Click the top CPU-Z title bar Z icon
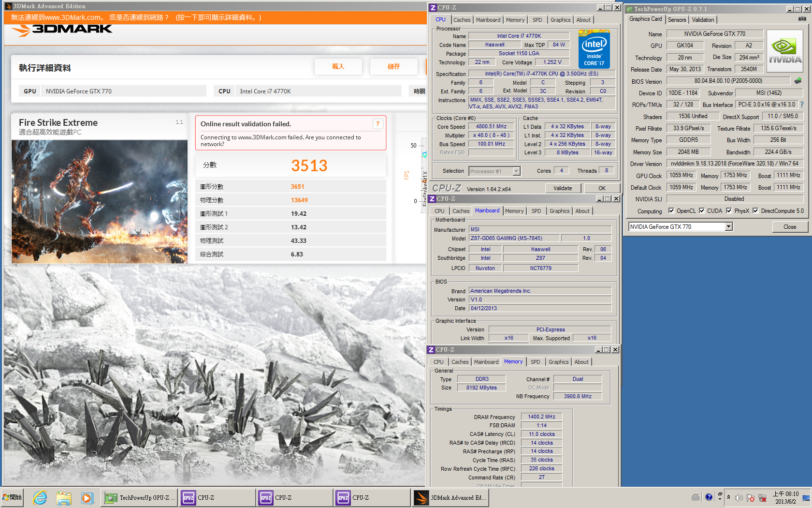812x508 pixels. click(x=433, y=8)
